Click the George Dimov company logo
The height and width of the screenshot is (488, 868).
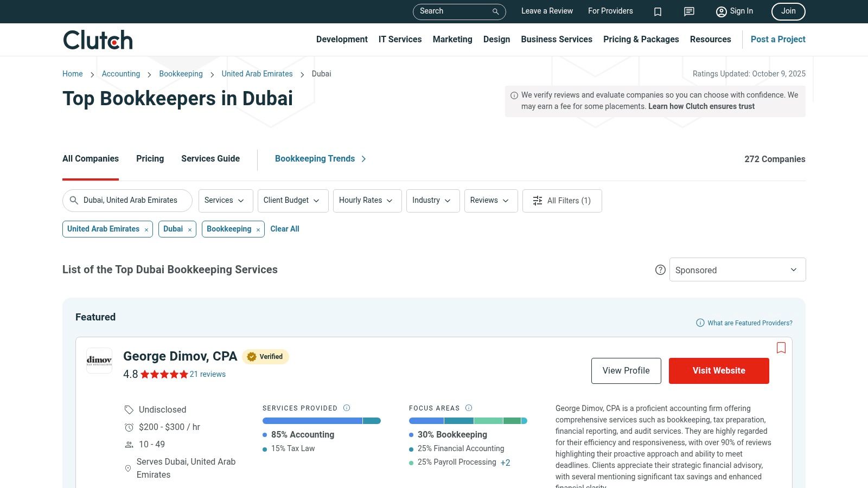[99, 361]
